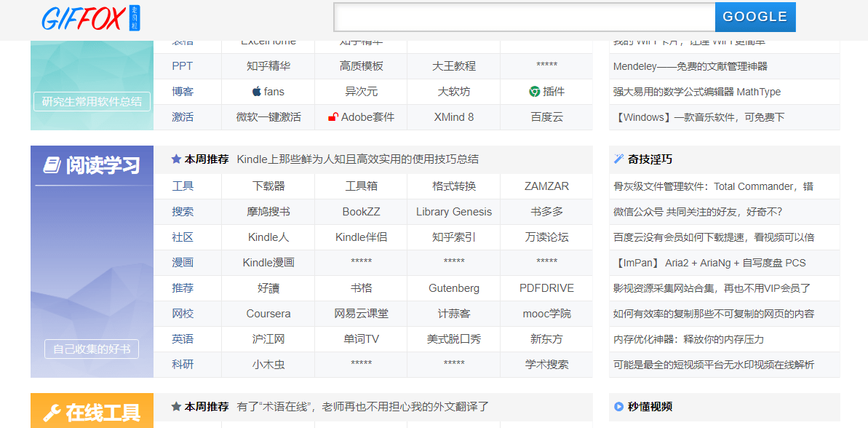Open the 书多多 link
This screenshot has width=868, height=428.
point(546,212)
